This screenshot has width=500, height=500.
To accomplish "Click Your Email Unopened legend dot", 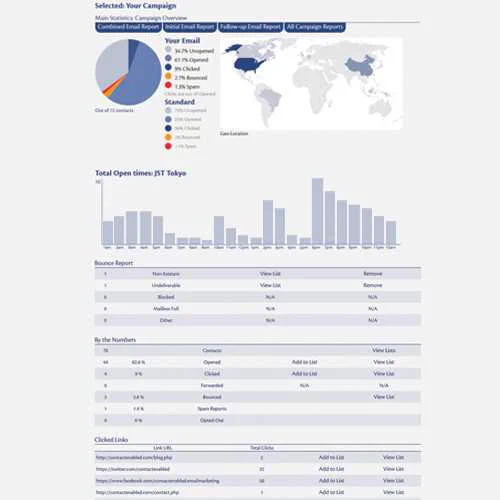I will [168, 50].
